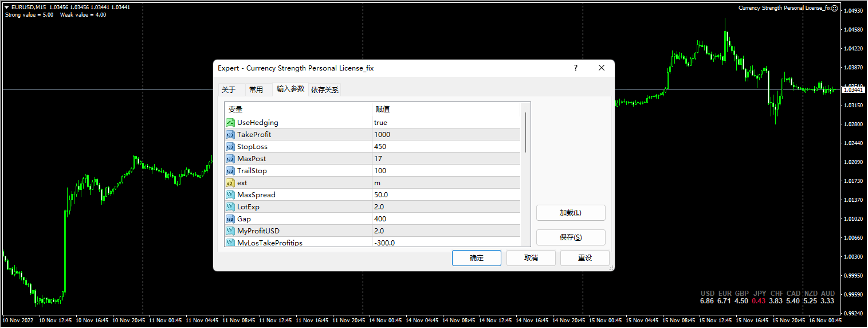The image size is (868, 328).
Task: Click the MyProfitUSD double type icon
Action: (230, 231)
